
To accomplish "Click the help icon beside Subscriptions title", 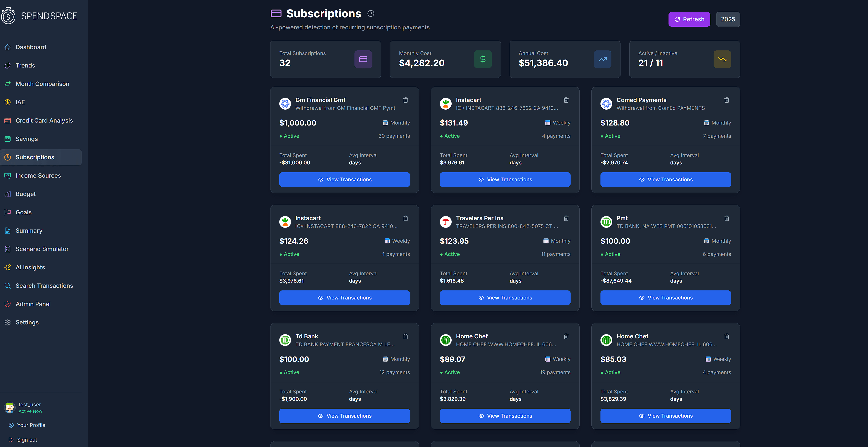I will point(371,13).
